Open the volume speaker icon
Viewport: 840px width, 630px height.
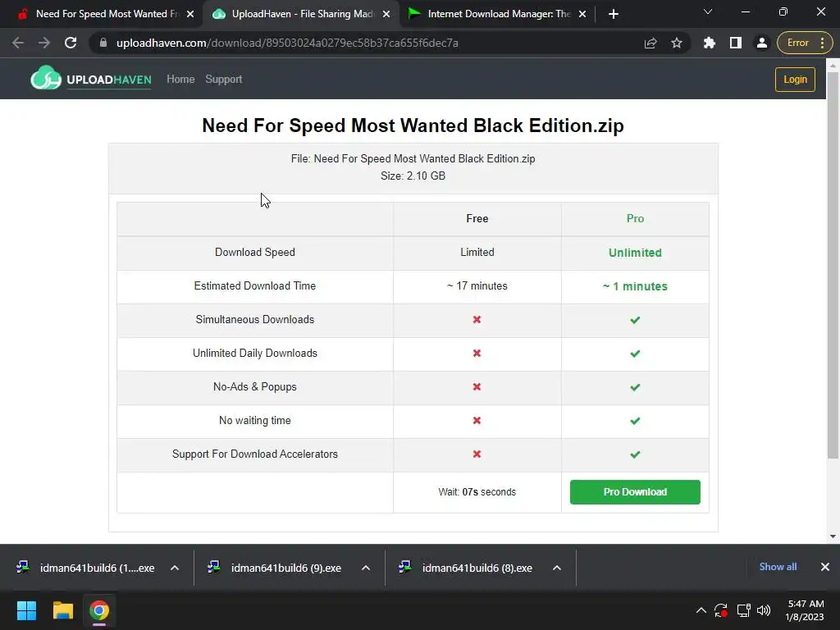764,610
